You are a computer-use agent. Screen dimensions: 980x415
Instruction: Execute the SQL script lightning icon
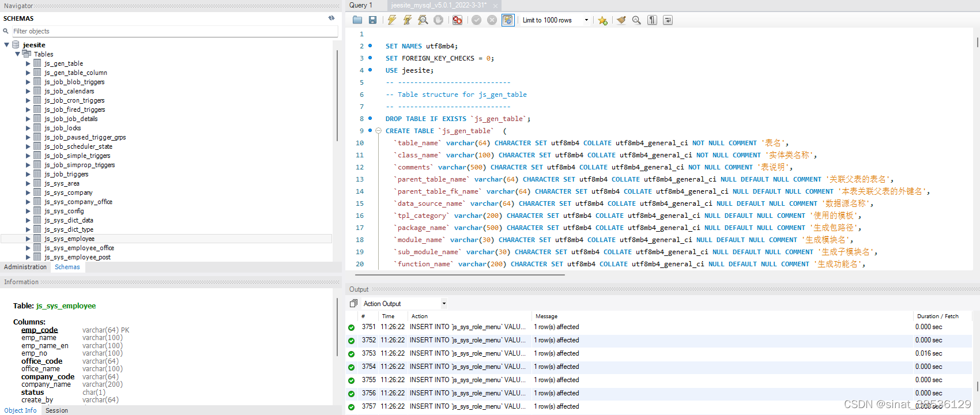(x=392, y=20)
